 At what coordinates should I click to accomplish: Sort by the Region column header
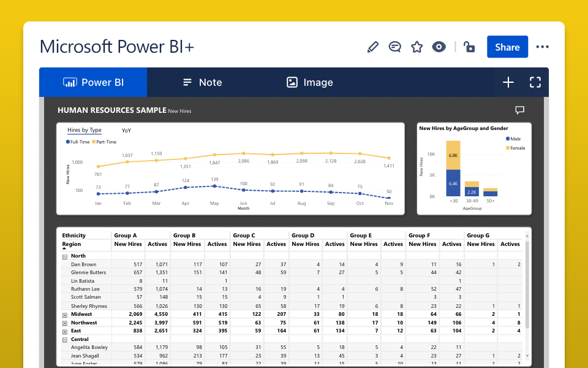tap(72, 244)
